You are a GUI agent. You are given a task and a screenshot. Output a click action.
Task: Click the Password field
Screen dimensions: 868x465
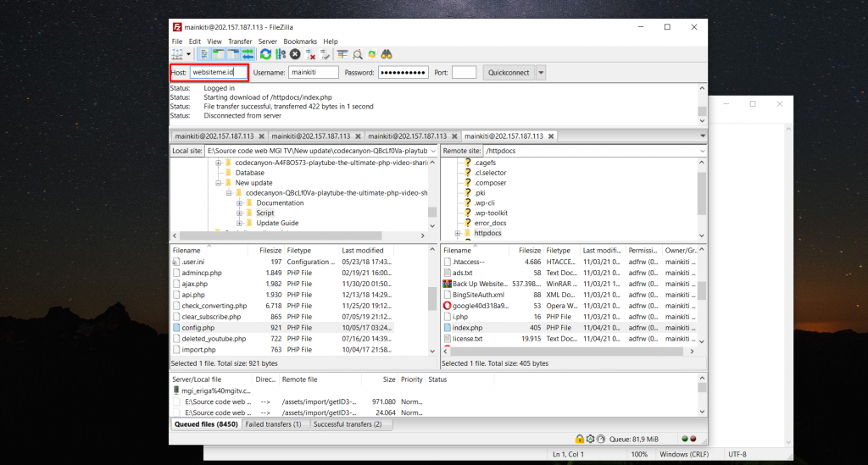pos(403,73)
